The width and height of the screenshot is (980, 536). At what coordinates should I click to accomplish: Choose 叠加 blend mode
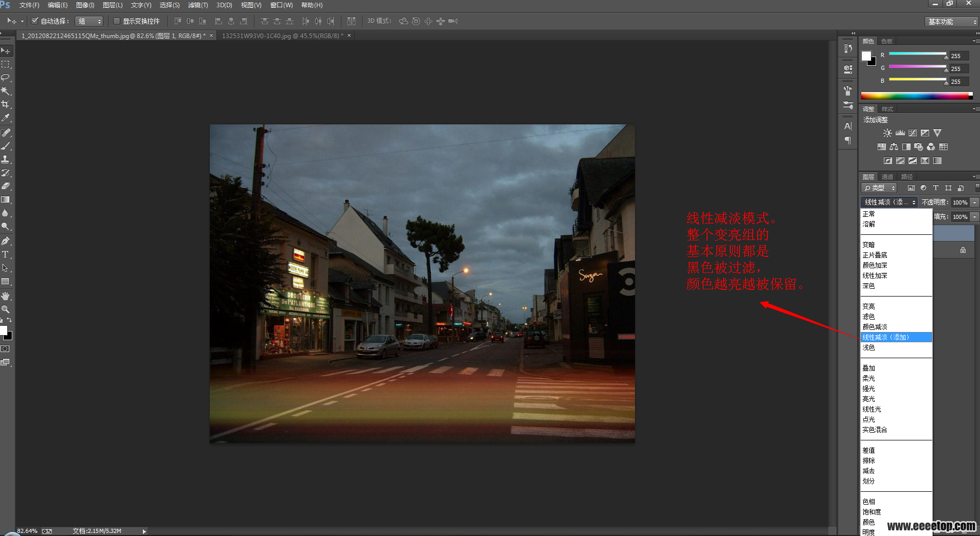(x=896, y=368)
